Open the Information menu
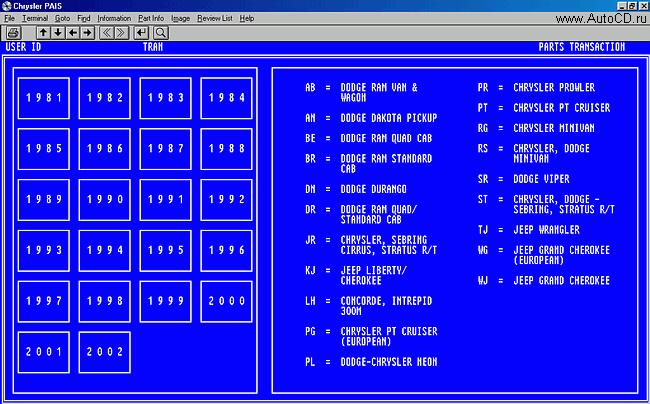 tap(114, 18)
